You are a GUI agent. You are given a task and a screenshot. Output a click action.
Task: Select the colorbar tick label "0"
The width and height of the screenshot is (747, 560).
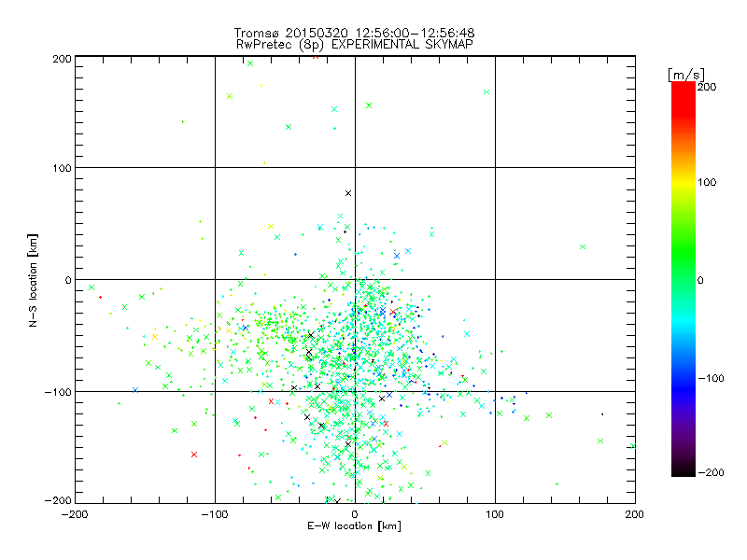click(700, 280)
